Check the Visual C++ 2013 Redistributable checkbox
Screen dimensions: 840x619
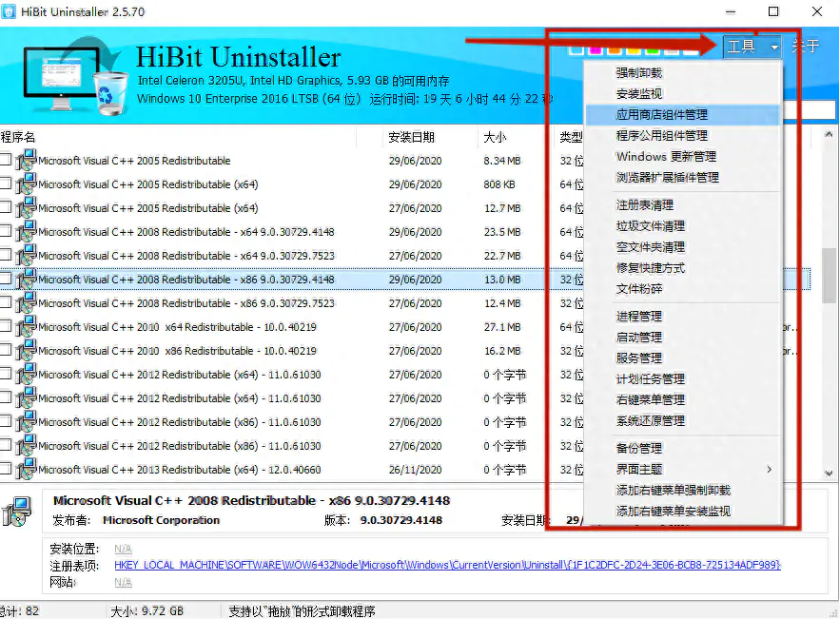7,469
